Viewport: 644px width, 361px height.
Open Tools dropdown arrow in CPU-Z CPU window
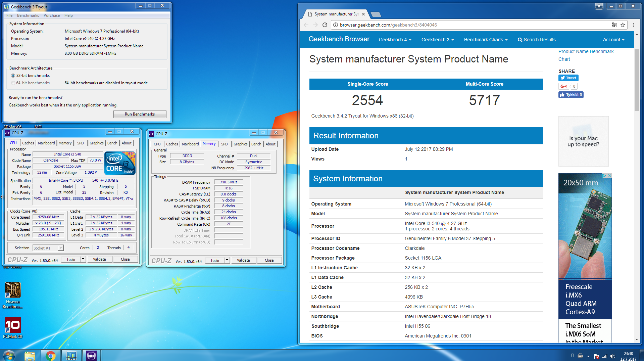coord(83,259)
